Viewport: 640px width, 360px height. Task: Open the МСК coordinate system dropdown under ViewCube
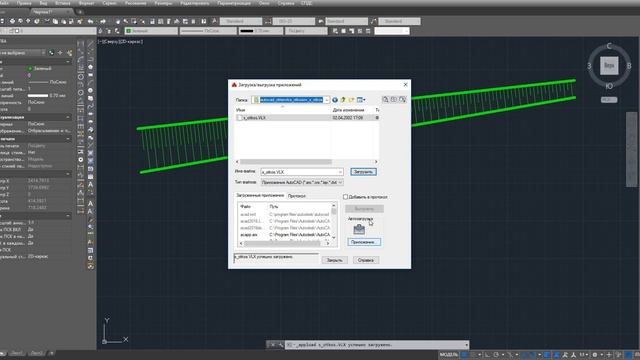coord(609,100)
